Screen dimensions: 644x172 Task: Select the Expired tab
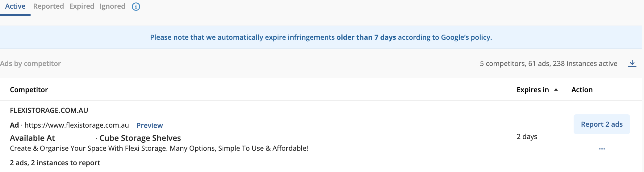(x=82, y=6)
